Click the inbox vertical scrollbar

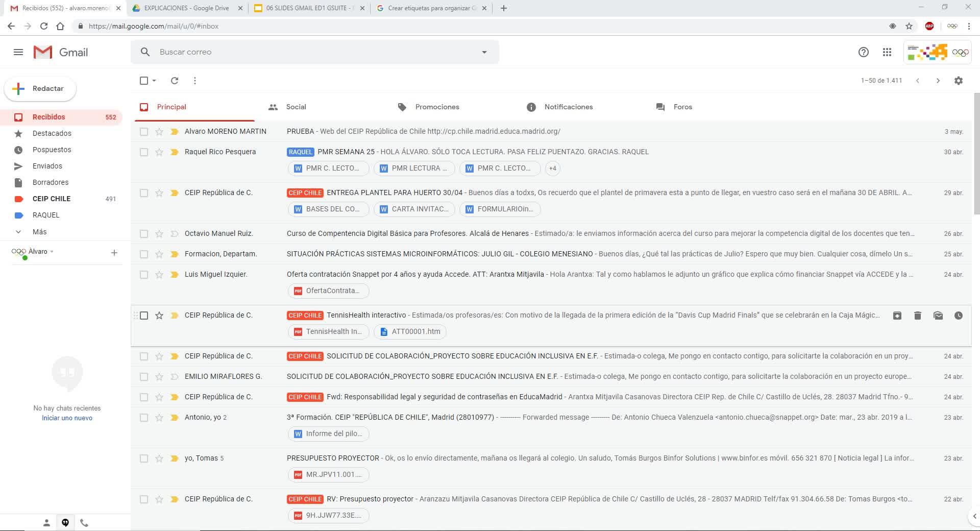coord(976,153)
